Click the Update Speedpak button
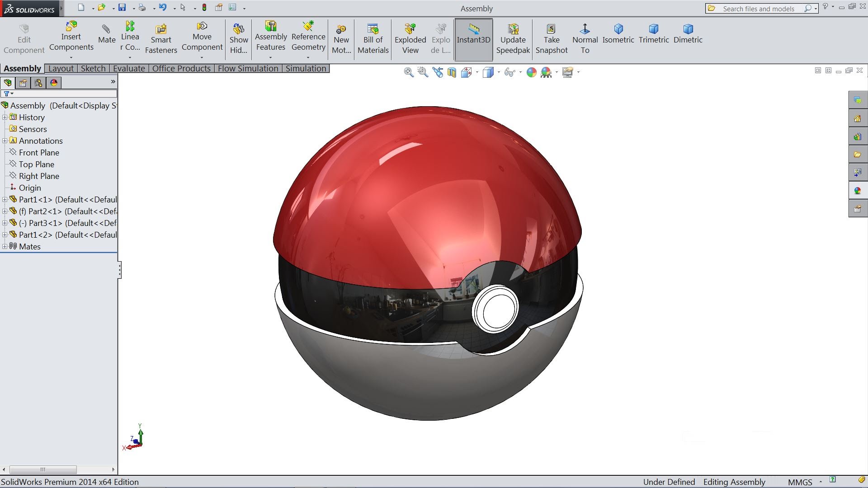 pos(513,38)
